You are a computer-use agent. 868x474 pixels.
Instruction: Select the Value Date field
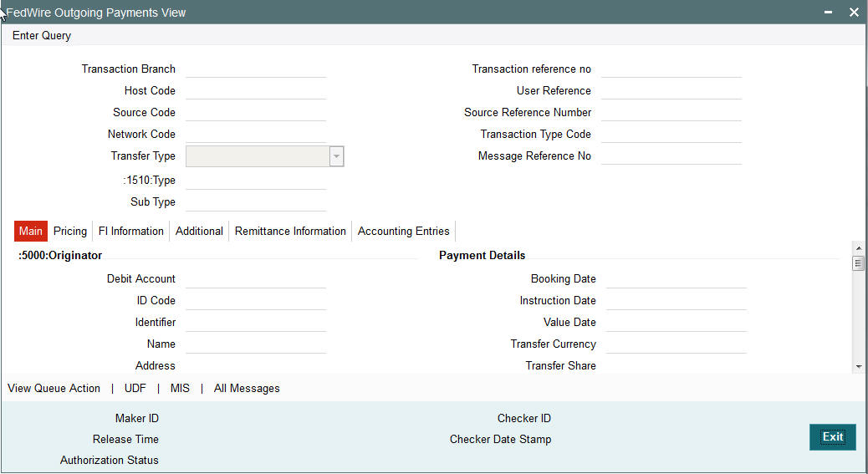click(677, 323)
